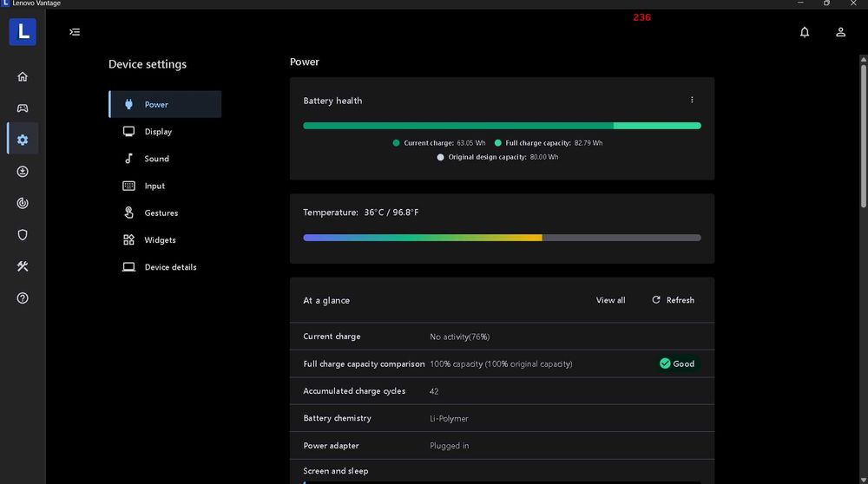868x484 pixels.
Task: Click the Sound music note icon
Action: pyautogui.click(x=128, y=158)
